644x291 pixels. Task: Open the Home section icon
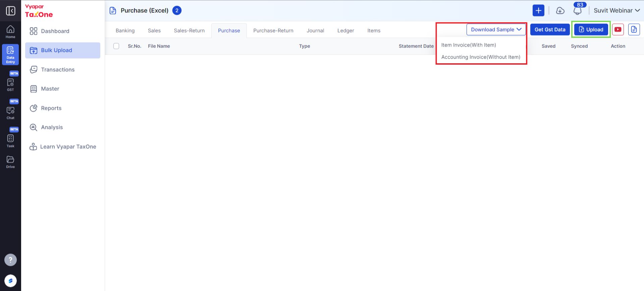pos(10,32)
